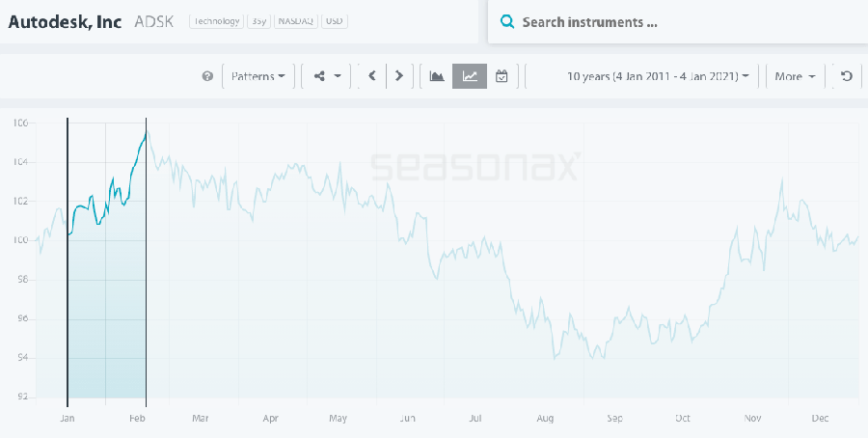Click the search magnifier icon

coord(506,21)
